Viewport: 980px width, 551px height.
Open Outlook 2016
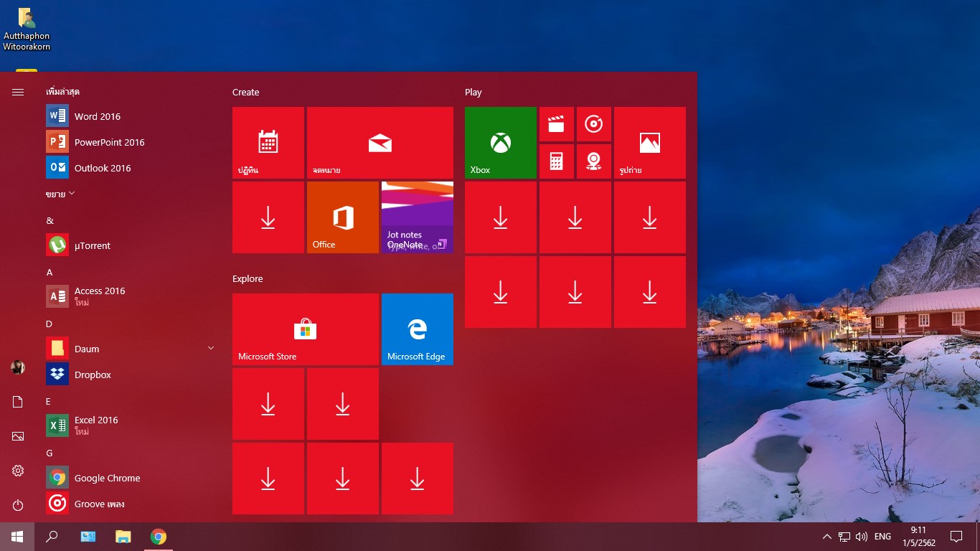point(129,168)
